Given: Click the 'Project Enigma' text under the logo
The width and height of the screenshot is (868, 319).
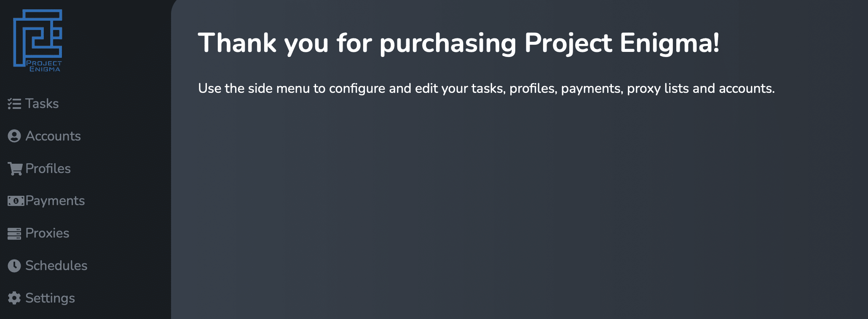Looking at the screenshot, I should [44, 66].
